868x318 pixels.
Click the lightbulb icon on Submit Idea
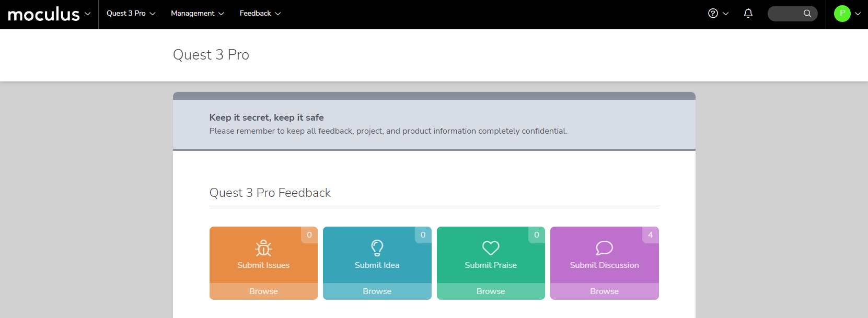[x=377, y=248]
